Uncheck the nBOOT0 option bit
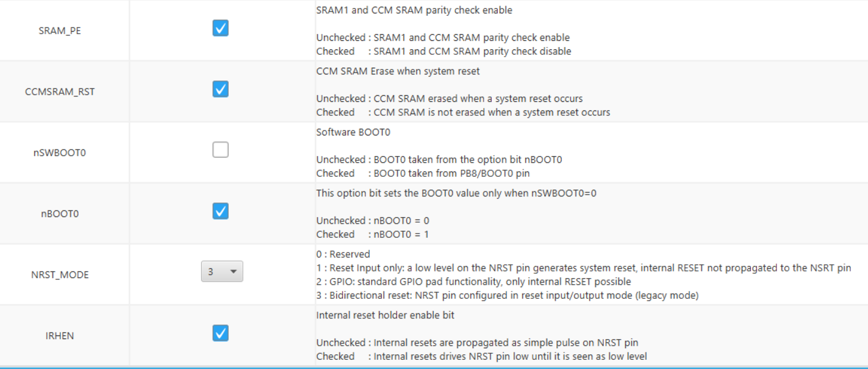The image size is (868, 369). [x=219, y=210]
